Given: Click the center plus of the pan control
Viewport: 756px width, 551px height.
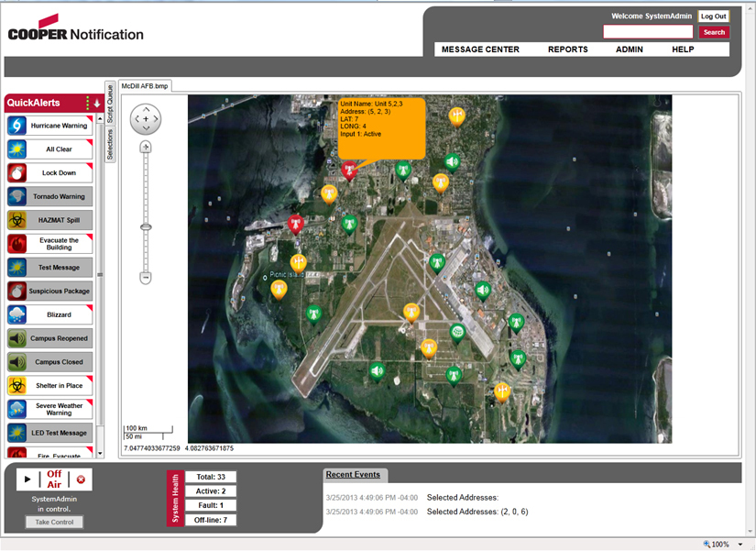Looking at the screenshot, I should [146, 118].
